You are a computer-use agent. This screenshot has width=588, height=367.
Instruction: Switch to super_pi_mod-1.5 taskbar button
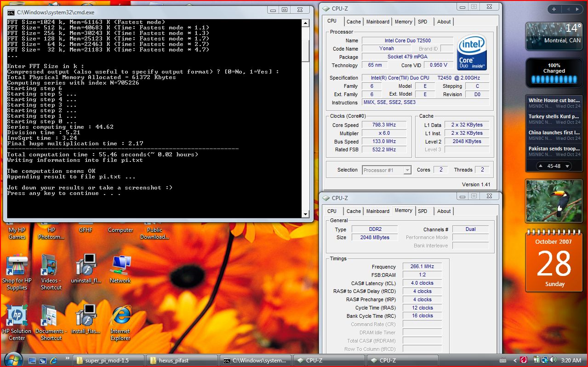(108, 361)
